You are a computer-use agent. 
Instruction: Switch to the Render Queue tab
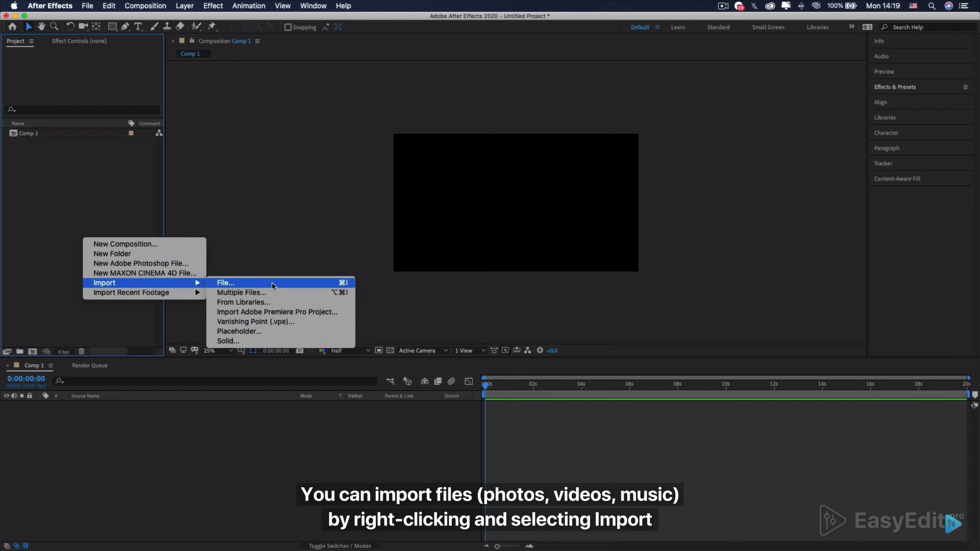(89, 365)
